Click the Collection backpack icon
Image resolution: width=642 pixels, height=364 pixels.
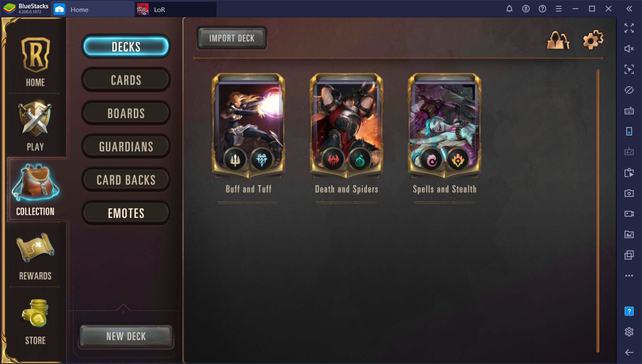click(x=36, y=190)
